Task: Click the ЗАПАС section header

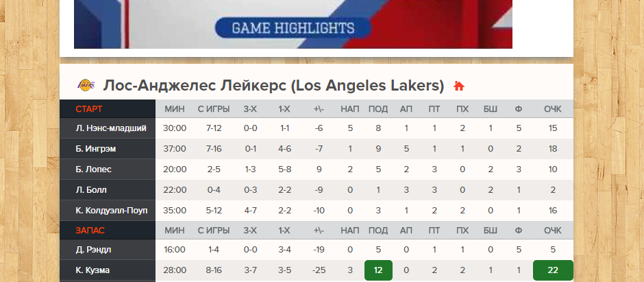Action: pos(90,231)
